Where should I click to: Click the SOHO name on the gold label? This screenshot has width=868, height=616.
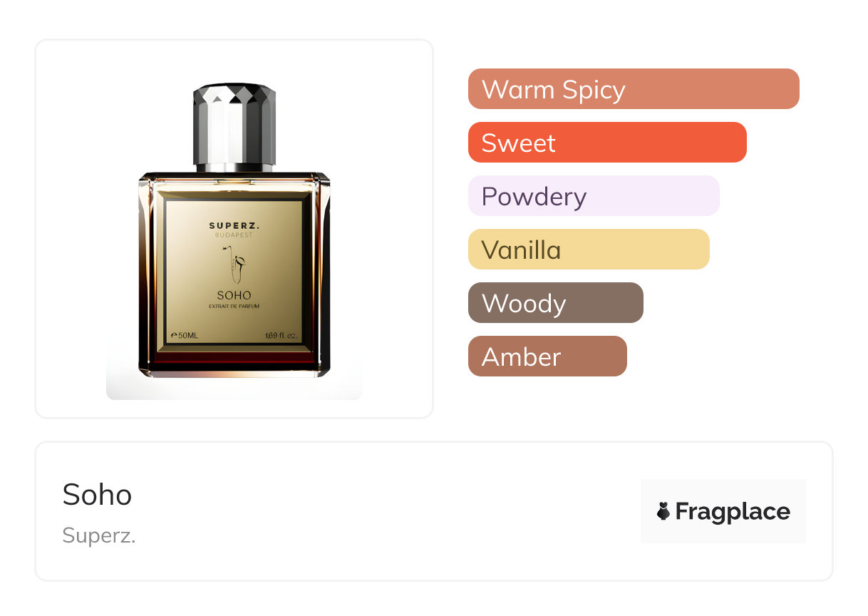tap(234, 295)
